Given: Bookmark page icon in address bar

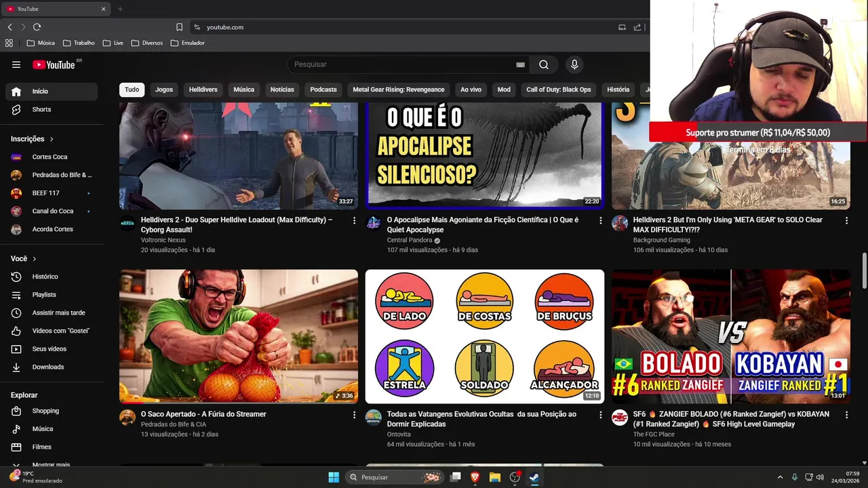Looking at the screenshot, I should tap(179, 27).
